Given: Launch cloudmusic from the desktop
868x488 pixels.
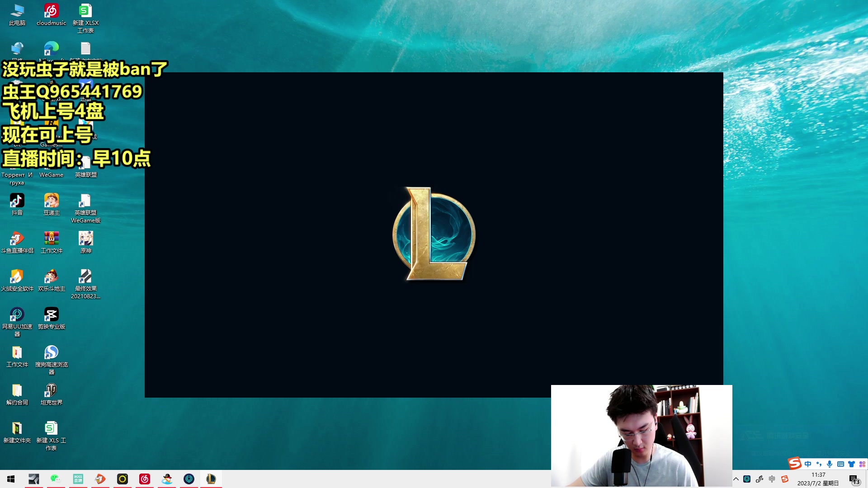Looking at the screenshot, I should coord(51,14).
